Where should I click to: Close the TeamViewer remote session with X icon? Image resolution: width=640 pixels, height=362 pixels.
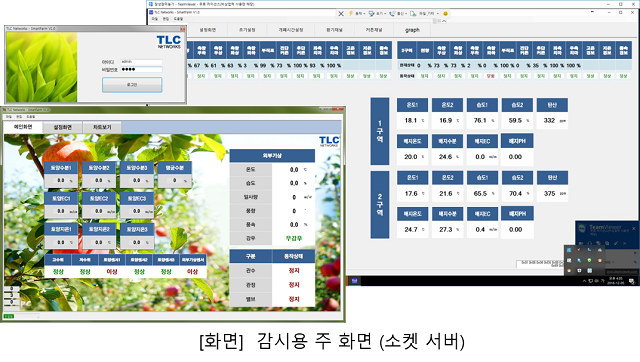[x=341, y=13]
